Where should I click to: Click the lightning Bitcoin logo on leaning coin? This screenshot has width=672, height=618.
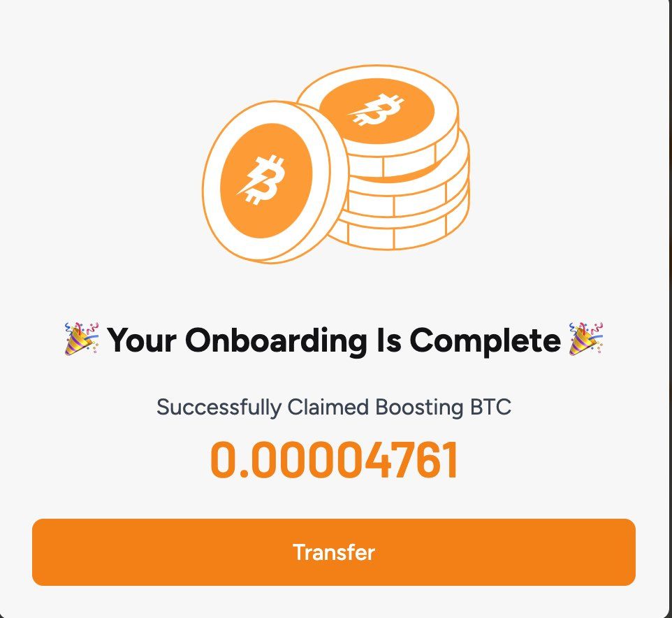[x=261, y=180]
